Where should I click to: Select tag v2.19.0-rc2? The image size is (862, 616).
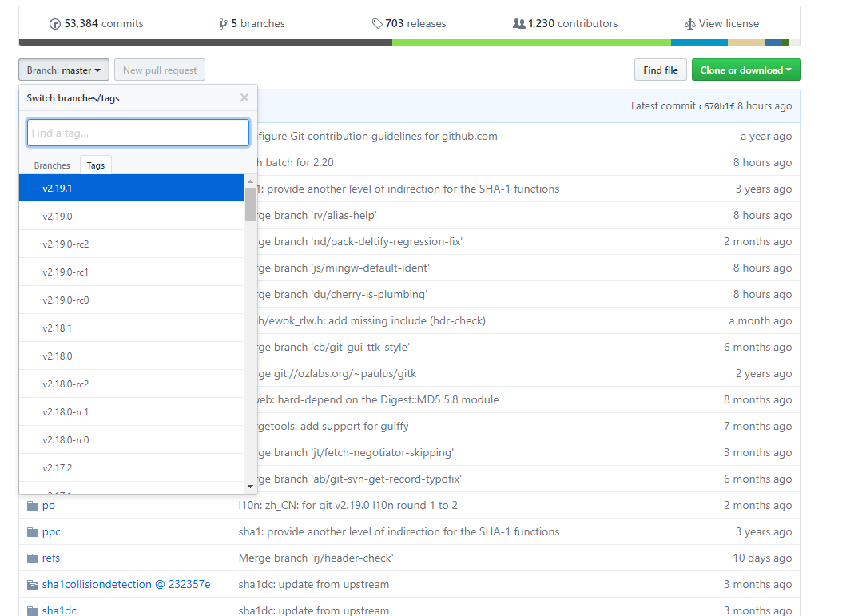(x=131, y=244)
